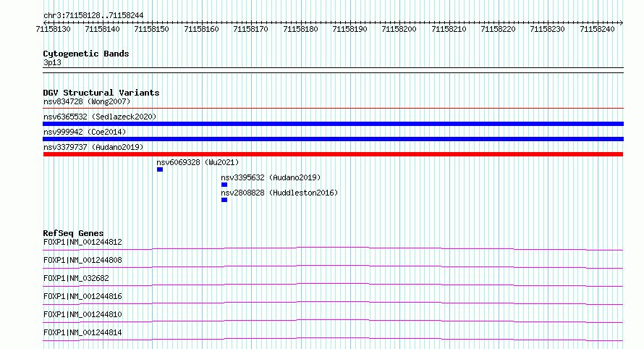Click ruler position 71158140
Screen dimensions: 644x349
coord(102,29)
